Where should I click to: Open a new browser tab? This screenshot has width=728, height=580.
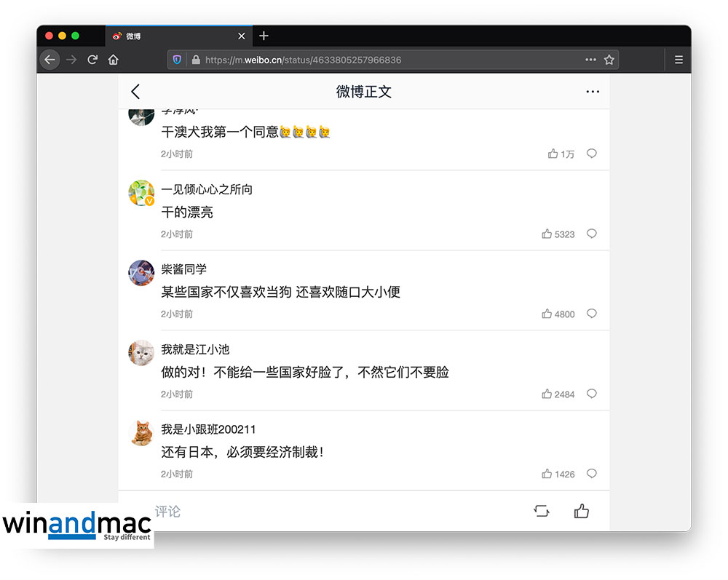(x=264, y=36)
